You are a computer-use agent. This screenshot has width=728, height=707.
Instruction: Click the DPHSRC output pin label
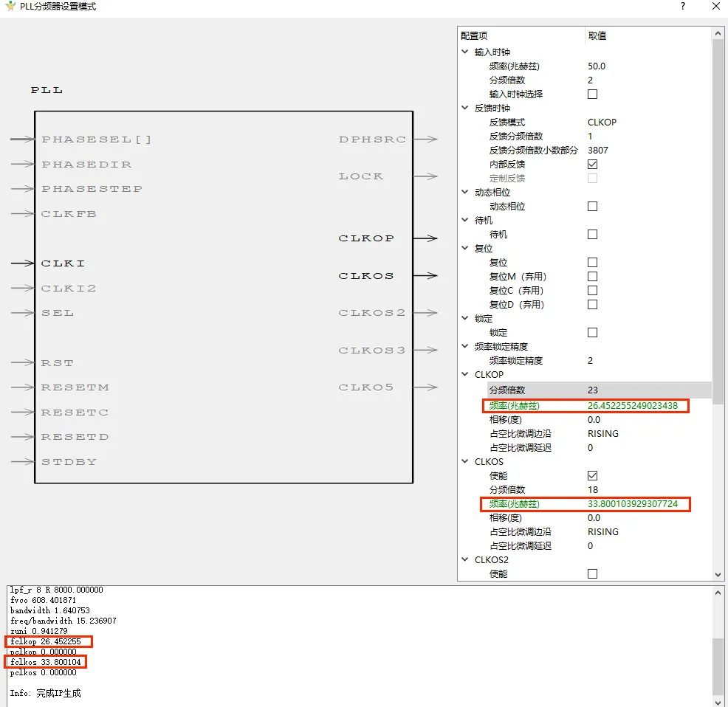tap(372, 139)
